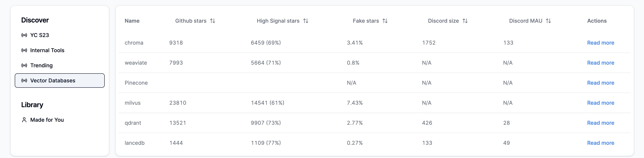
Task: Follow the qdrant Read more link
Action: 600,123
